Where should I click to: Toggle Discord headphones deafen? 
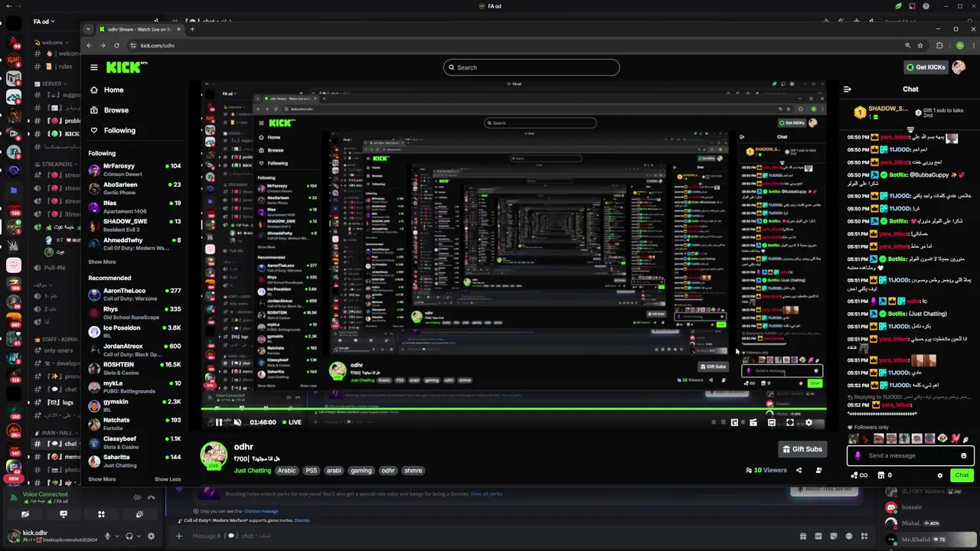coord(129,536)
